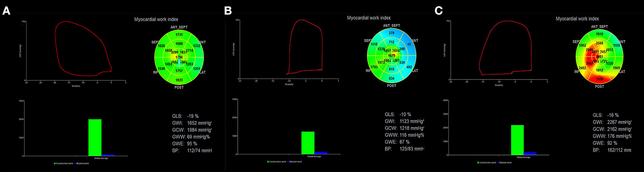Select the 1823 posterior segment in panel A
The width and height of the screenshot is (644, 172).
coord(179,80)
